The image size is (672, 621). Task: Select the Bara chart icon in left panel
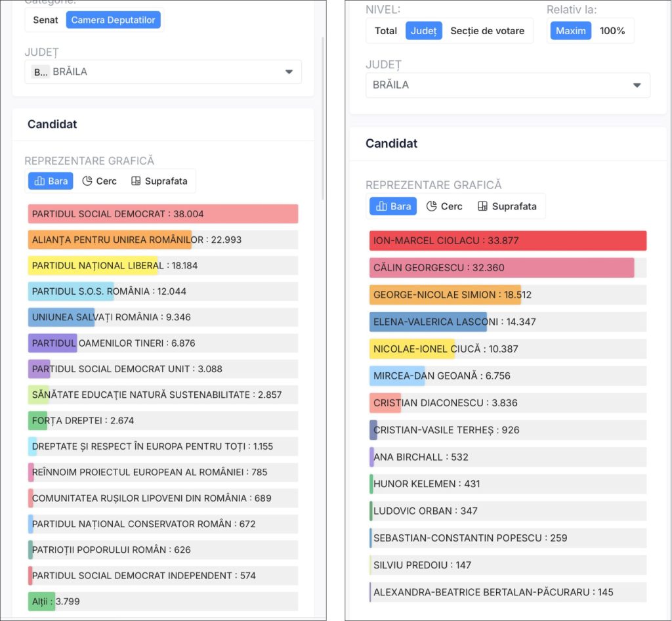point(39,181)
